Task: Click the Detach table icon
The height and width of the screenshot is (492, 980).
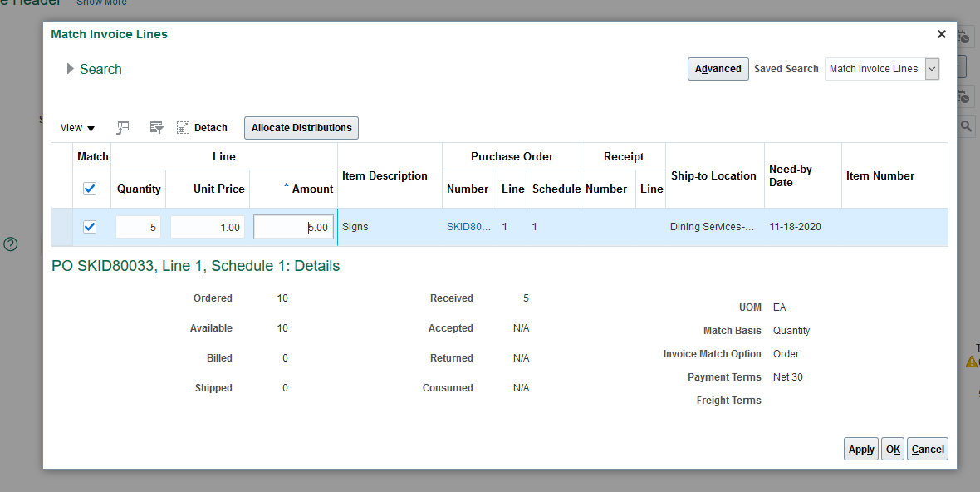Action: (183, 127)
